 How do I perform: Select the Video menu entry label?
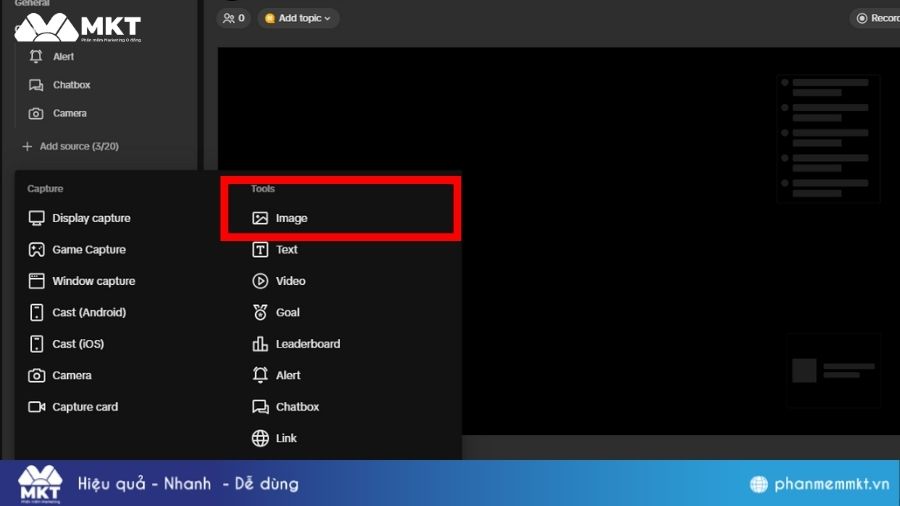pyautogui.click(x=290, y=281)
